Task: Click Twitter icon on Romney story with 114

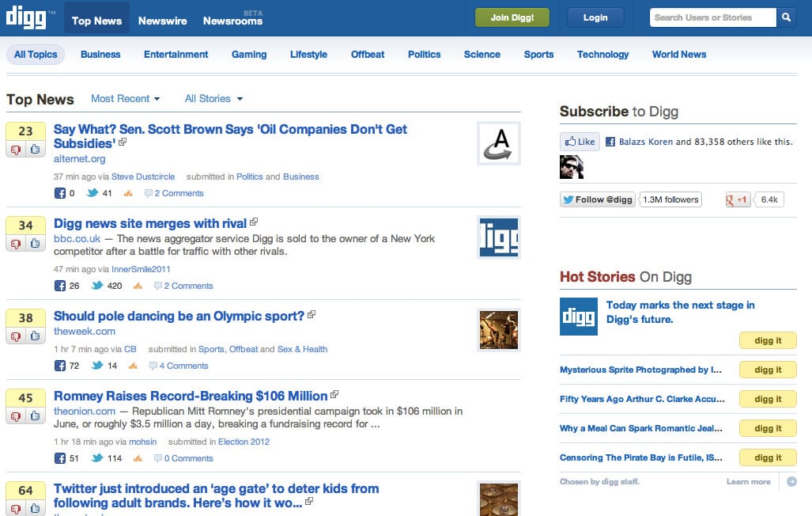Action: click(x=97, y=458)
